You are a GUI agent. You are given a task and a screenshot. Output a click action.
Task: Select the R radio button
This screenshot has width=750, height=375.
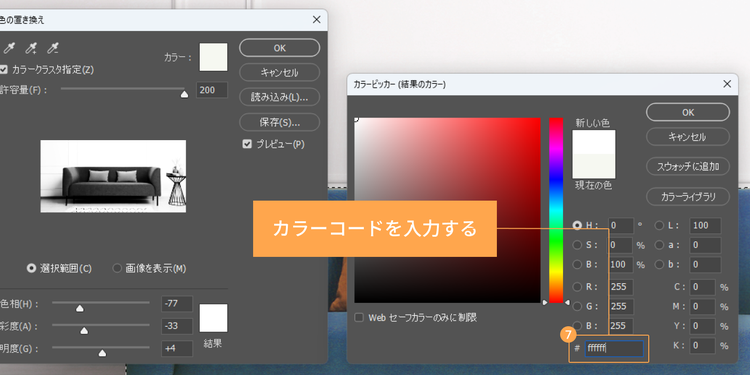577,287
